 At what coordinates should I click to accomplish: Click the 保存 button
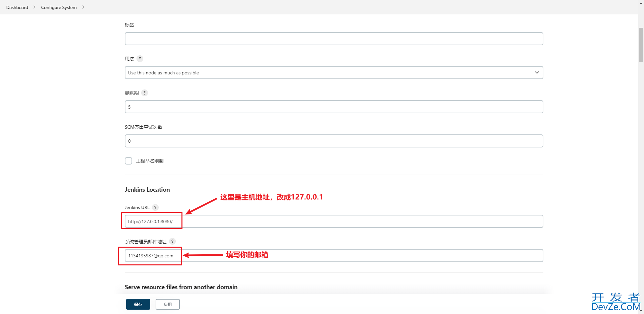[x=138, y=304]
